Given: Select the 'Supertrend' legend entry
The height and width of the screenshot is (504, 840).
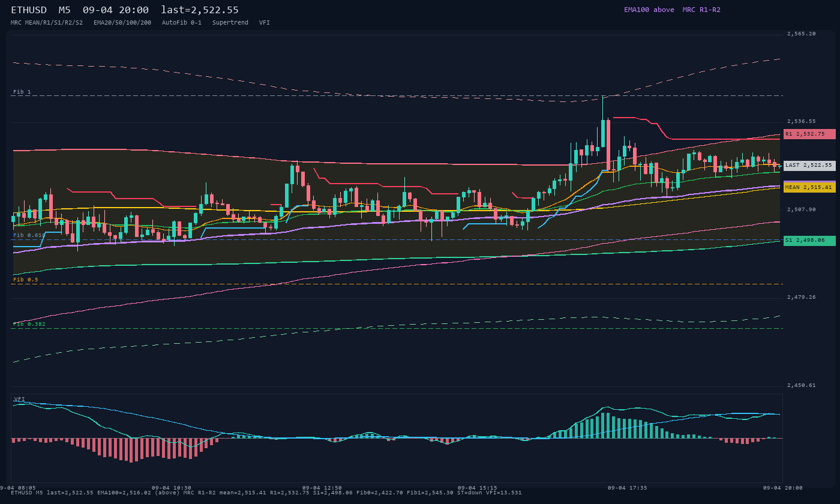Looking at the screenshot, I should 230,23.
